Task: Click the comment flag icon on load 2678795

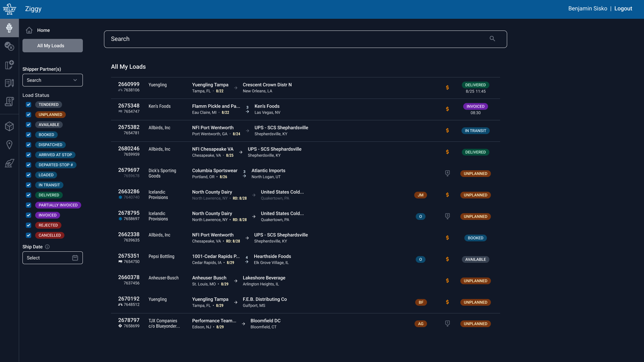Action: (447, 216)
